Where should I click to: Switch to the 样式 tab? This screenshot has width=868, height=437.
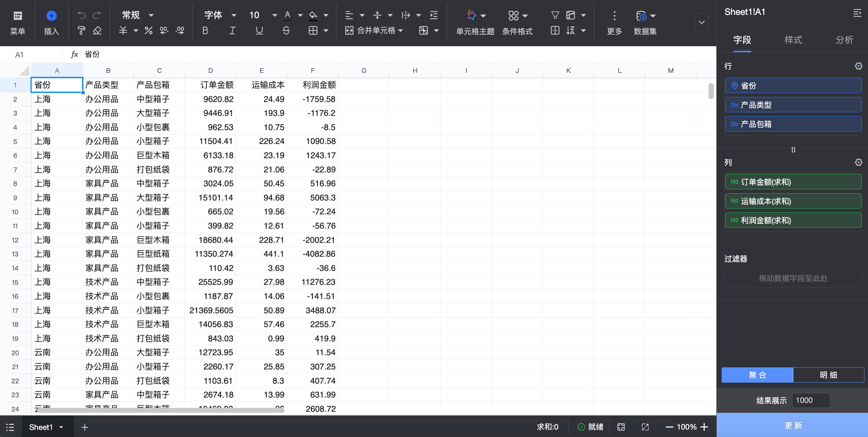pyautogui.click(x=793, y=40)
